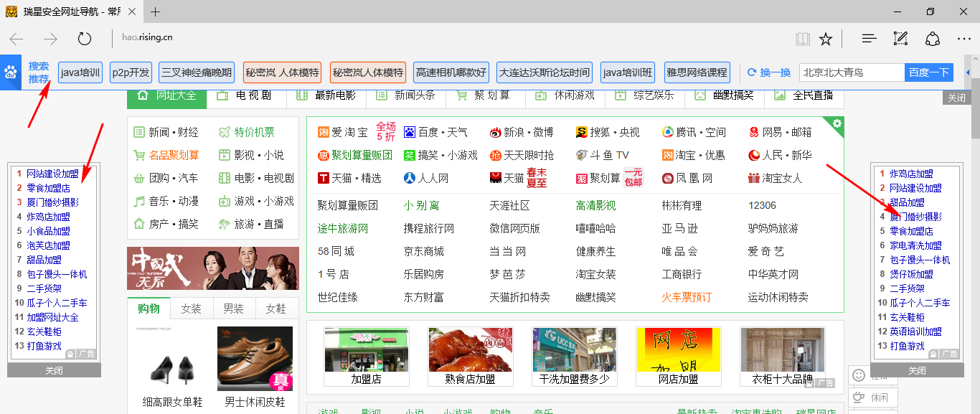
Task: Open 搜狐·央视 link
Action: pyautogui.click(x=608, y=132)
